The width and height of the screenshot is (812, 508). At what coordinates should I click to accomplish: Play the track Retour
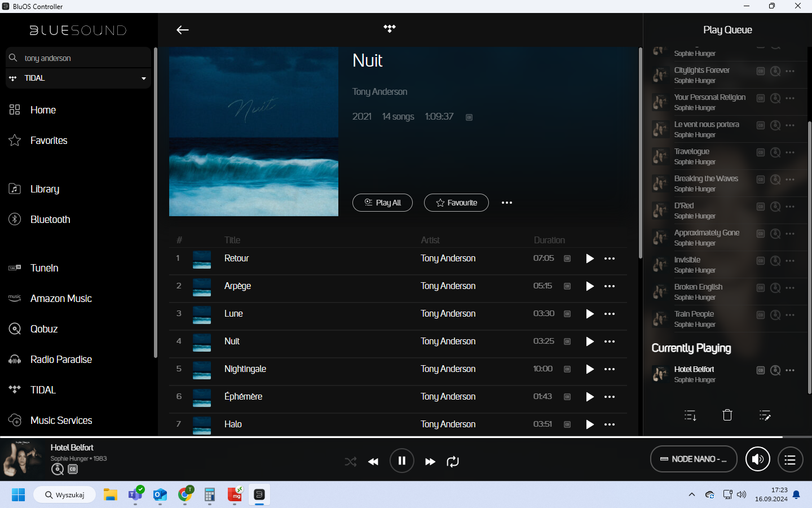click(x=590, y=259)
